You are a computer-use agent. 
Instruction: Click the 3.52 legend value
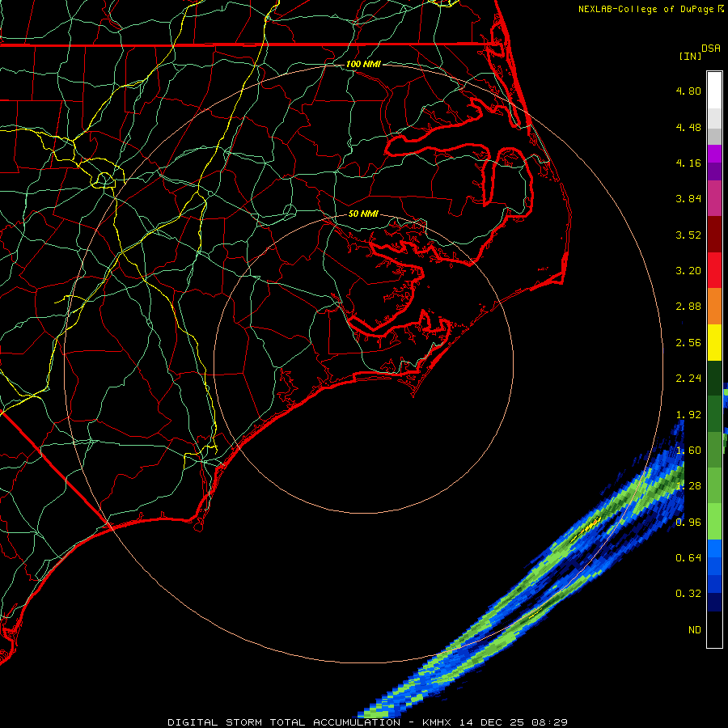(x=688, y=235)
